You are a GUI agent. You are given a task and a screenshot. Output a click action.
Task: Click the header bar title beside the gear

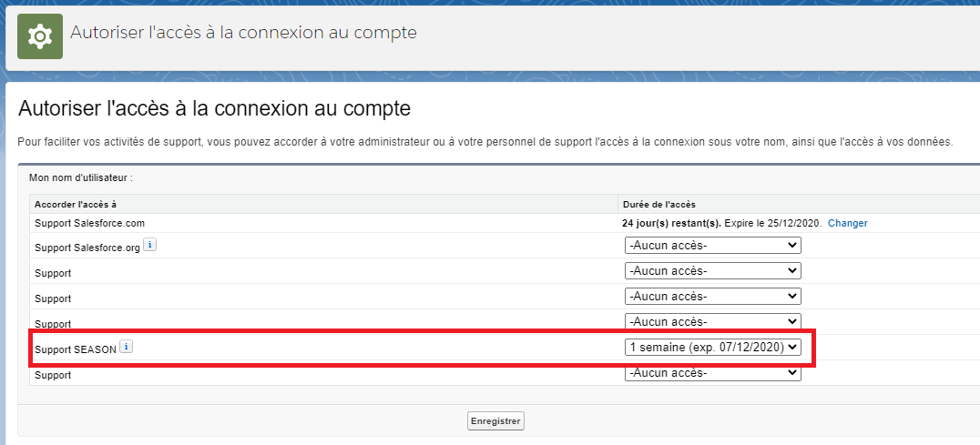243,33
